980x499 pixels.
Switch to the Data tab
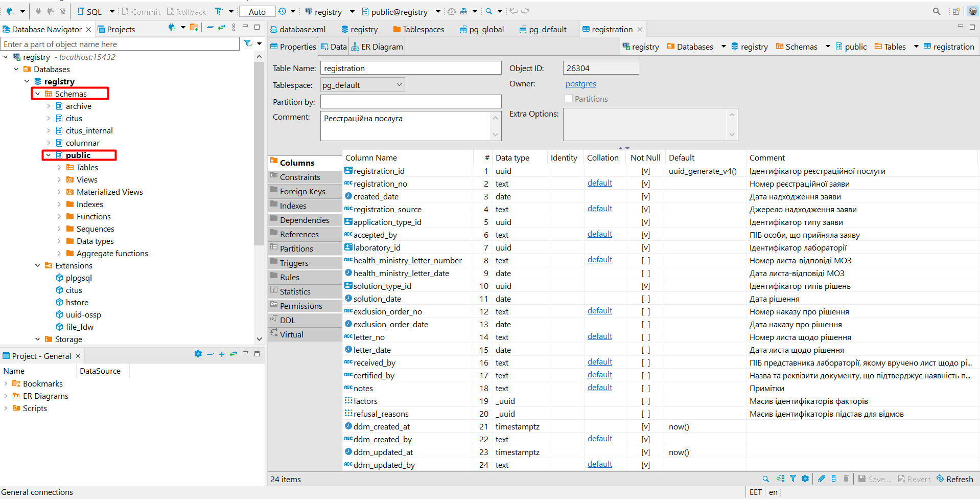333,47
